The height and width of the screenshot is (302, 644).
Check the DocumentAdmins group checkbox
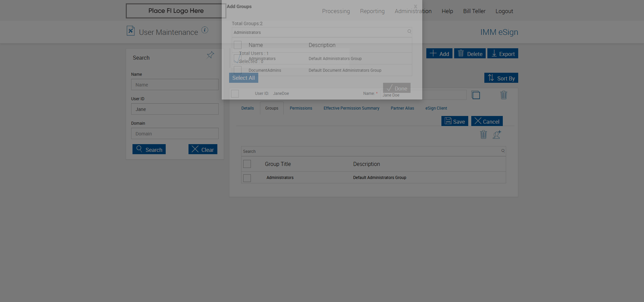pyautogui.click(x=237, y=70)
